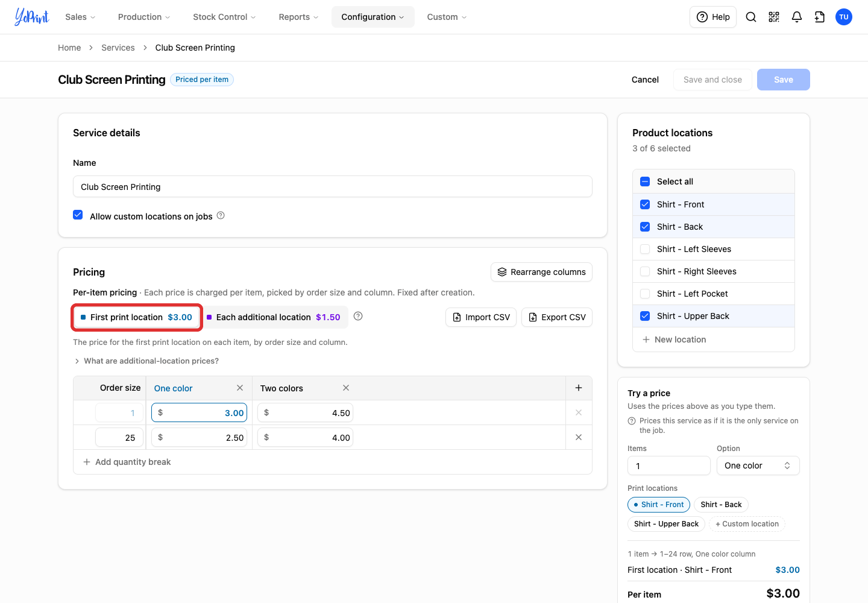This screenshot has width=868, height=603.
Task: Click the new document icon in header
Action: [820, 17]
